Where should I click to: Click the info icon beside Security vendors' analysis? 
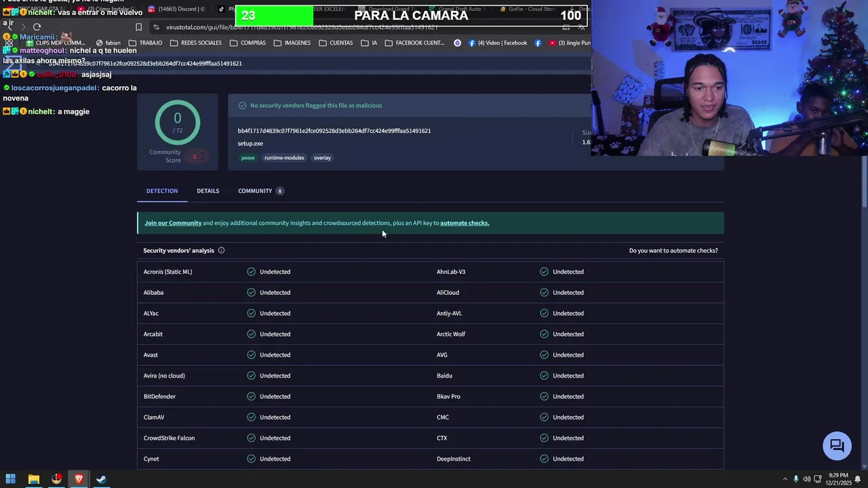point(221,251)
